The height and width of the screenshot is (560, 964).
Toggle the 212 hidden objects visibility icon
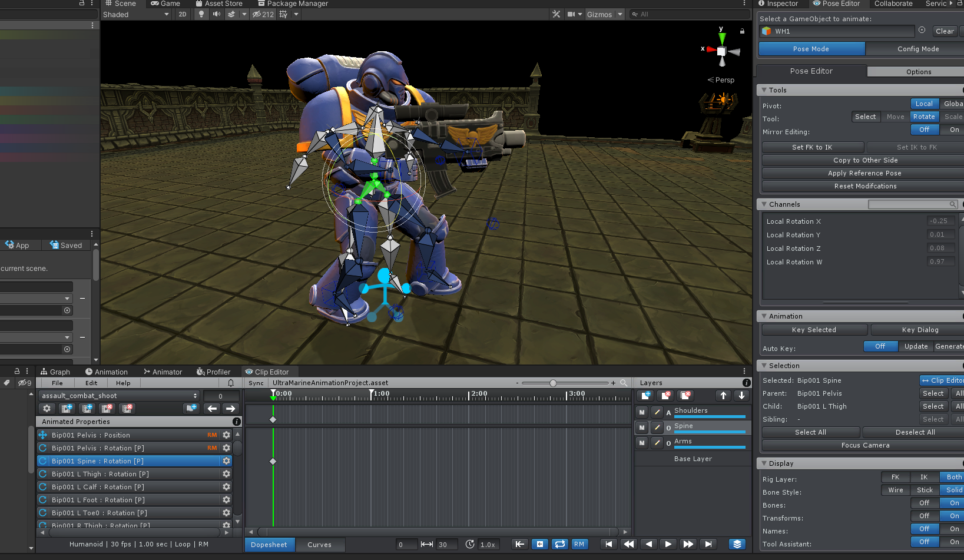pyautogui.click(x=263, y=14)
